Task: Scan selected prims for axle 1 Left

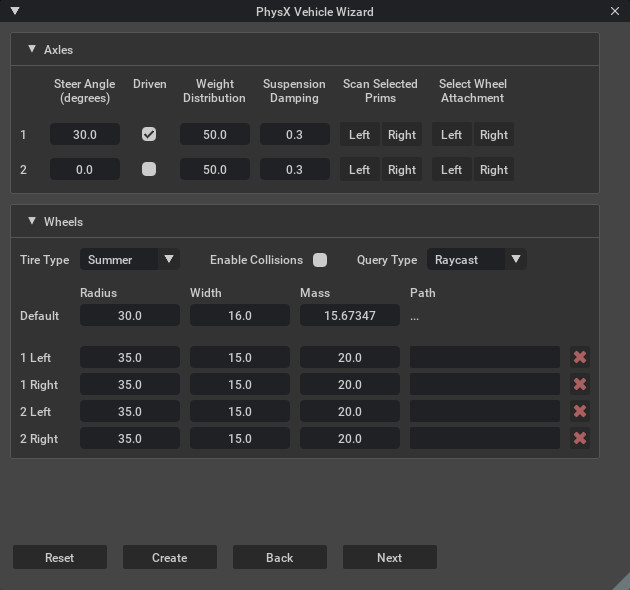Action: pyautogui.click(x=359, y=135)
